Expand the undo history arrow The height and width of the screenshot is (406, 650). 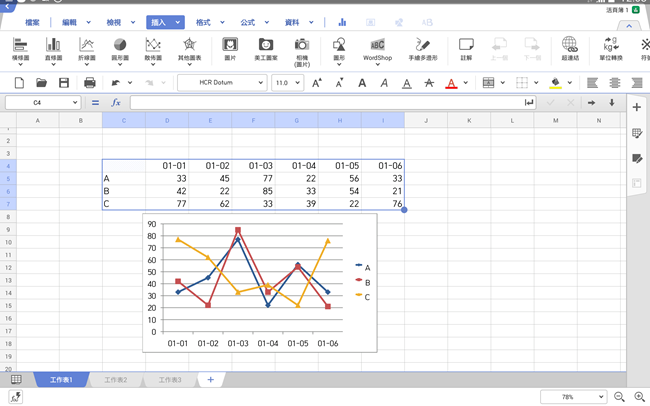(x=130, y=83)
